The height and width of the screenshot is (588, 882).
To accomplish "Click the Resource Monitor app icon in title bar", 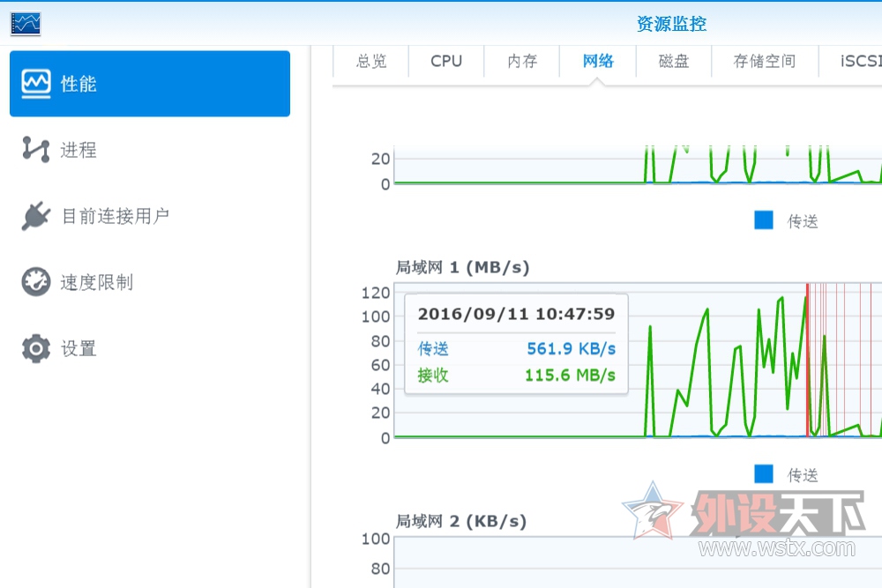I will tap(26, 24).
